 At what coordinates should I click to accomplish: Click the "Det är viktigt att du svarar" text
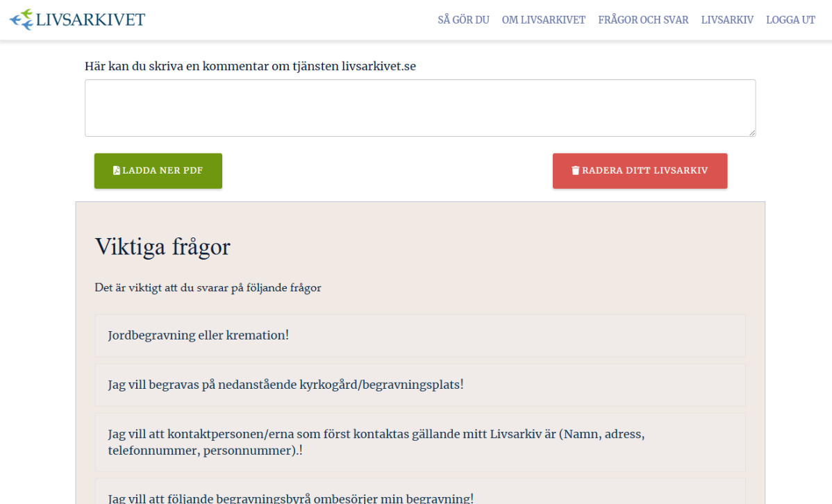(208, 287)
